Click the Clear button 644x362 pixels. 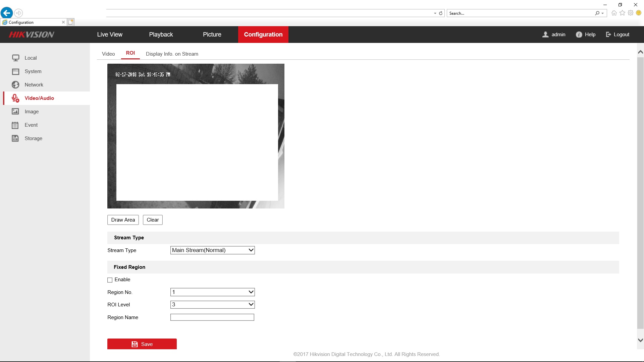(x=153, y=220)
